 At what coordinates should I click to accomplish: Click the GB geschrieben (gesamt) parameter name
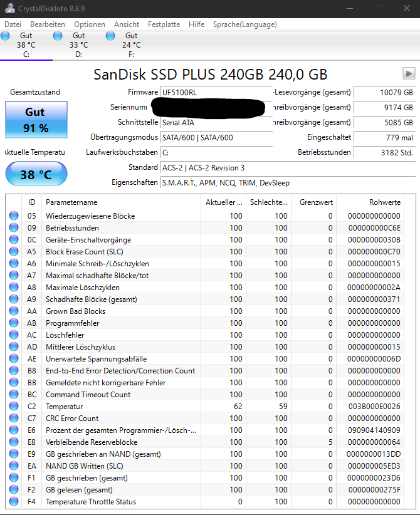(x=87, y=478)
